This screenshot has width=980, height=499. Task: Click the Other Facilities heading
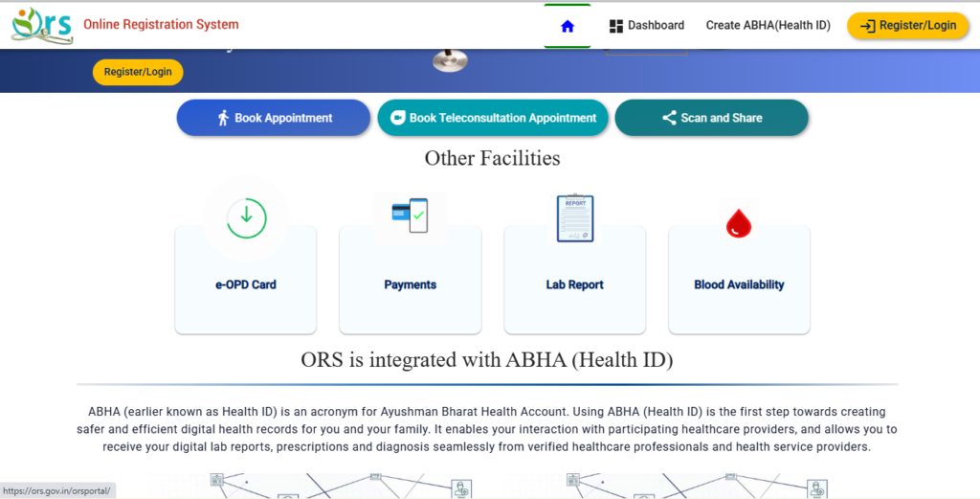pos(492,158)
